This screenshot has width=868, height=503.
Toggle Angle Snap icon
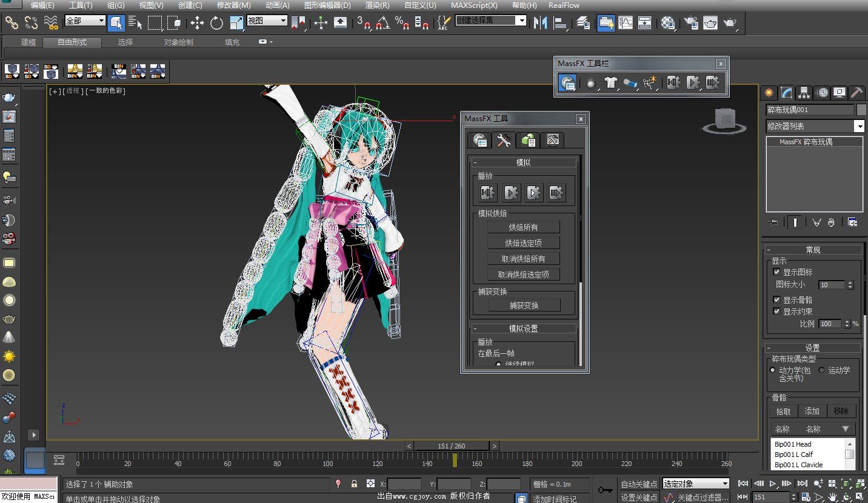coord(383,23)
